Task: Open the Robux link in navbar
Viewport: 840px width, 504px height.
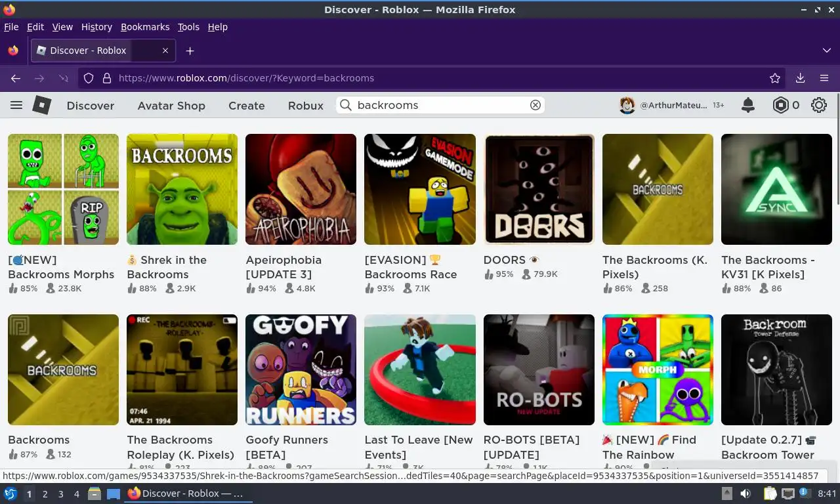Action: tap(306, 106)
